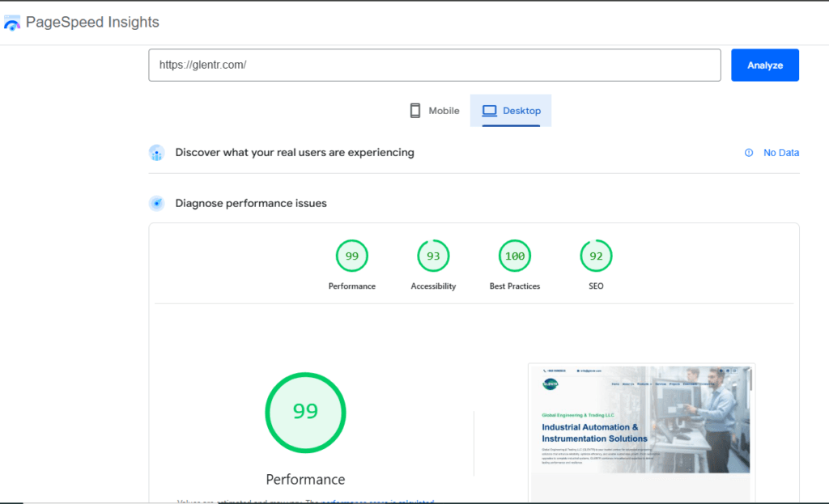
Task: Click the monitor icon on the Desktop tab
Action: pos(488,110)
